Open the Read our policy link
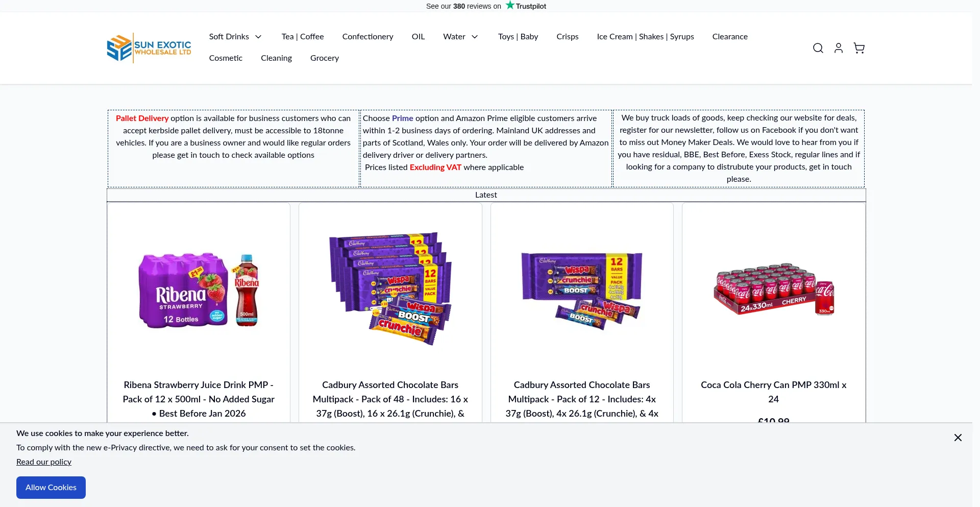The image size is (980, 507). pos(44,462)
